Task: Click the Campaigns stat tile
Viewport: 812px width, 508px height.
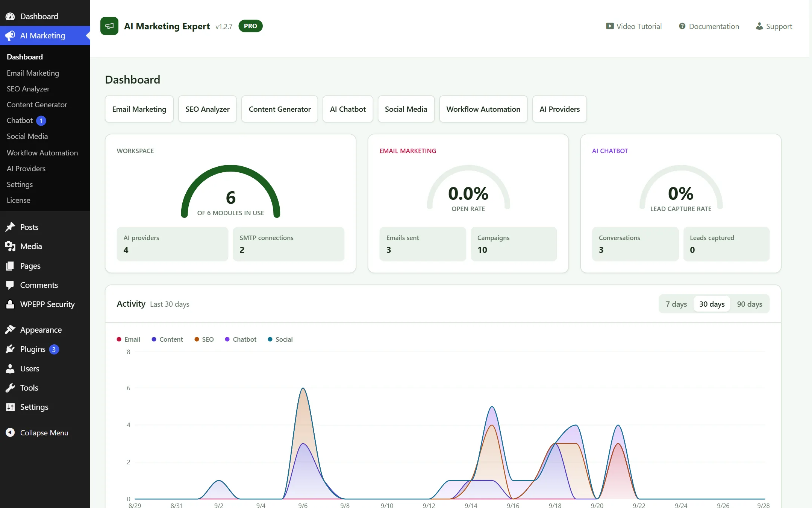Action: point(514,244)
